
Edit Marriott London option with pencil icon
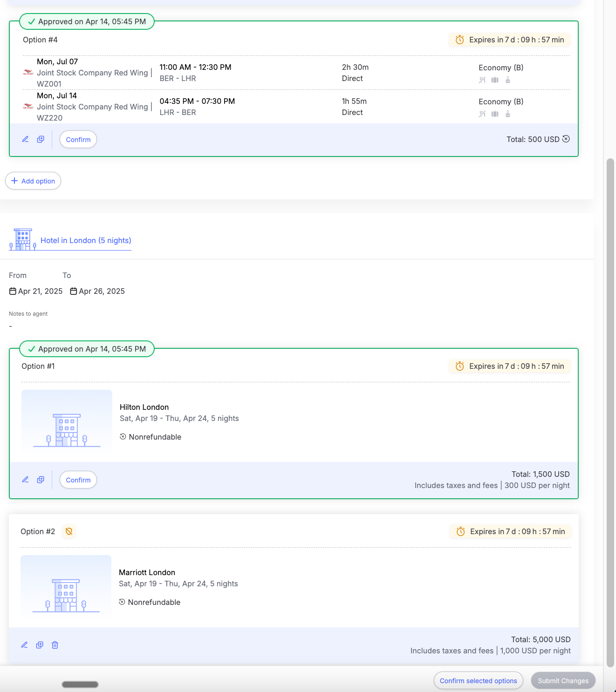point(25,645)
